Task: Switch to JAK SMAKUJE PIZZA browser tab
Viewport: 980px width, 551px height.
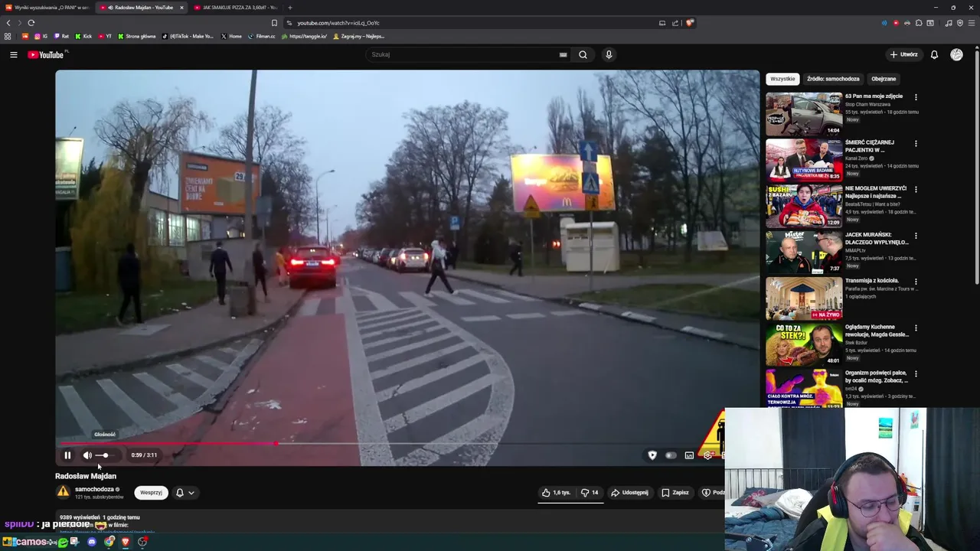Action: pyautogui.click(x=235, y=8)
